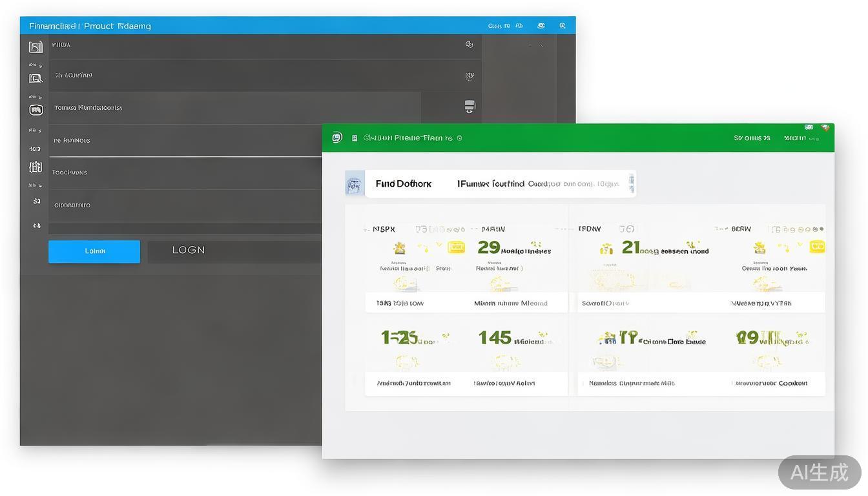Click the yellow badge icon right of NSPX card
868x496 pixels.
[x=456, y=247]
